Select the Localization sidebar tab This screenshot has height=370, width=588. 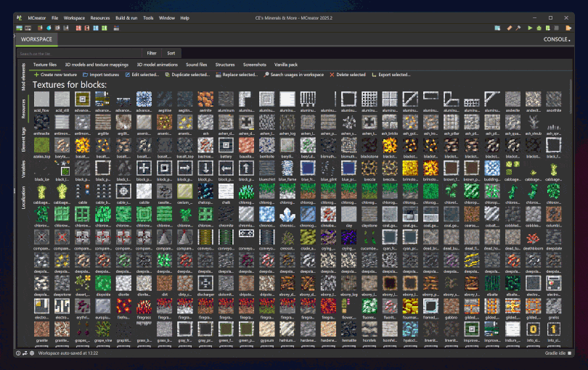pyautogui.click(x=23, y=197)
